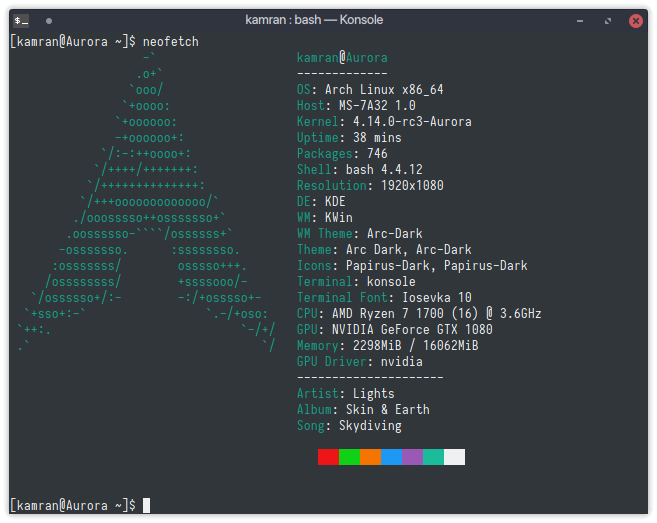Click the Uptime value '38 mins'
The width and height of the screenshot is (657, 523).
point(377,137)
